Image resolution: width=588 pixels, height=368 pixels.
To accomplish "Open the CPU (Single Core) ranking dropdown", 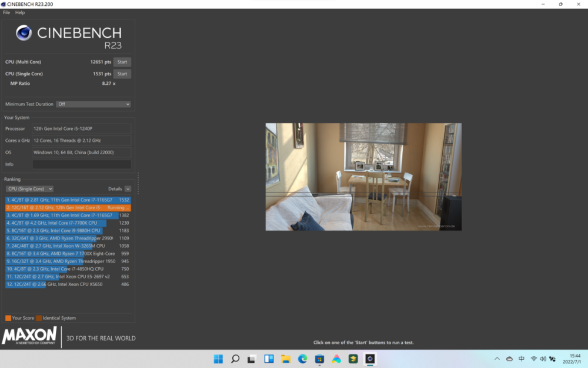I will [x=29, y=189].
